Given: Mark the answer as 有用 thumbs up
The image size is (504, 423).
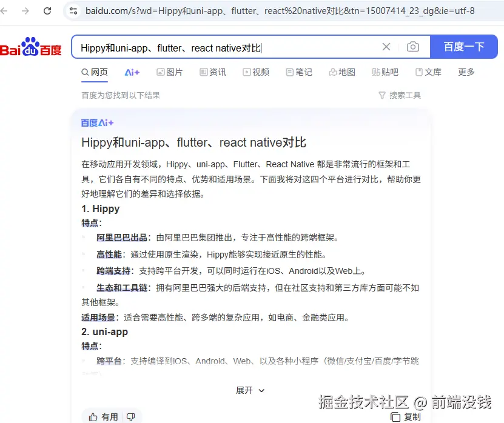Looking at the screenshot, I should 104,417.
